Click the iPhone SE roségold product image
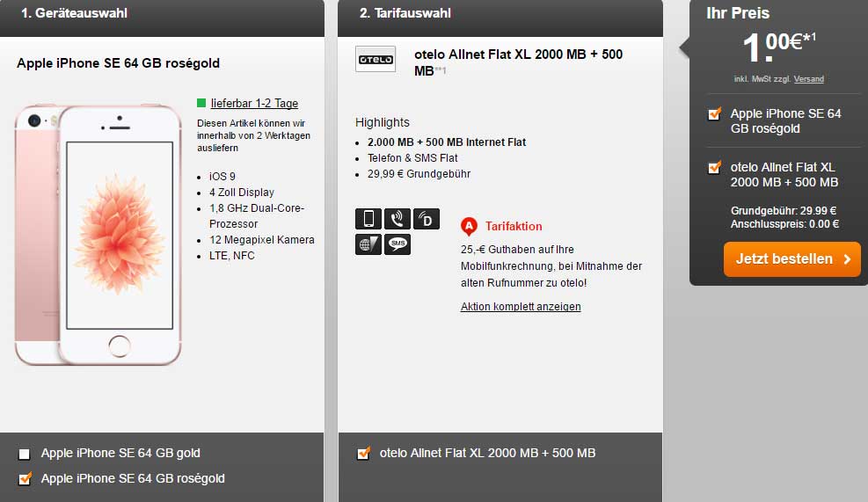Viewport: 868px width, 502px height. click(98, 235)
